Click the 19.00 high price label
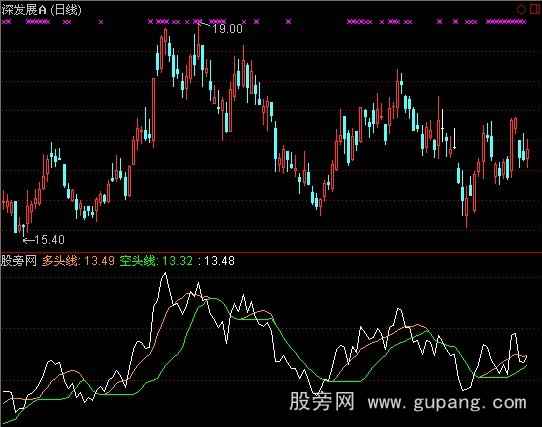This screenshot has width=542, height=427. (x=227, y=28)
